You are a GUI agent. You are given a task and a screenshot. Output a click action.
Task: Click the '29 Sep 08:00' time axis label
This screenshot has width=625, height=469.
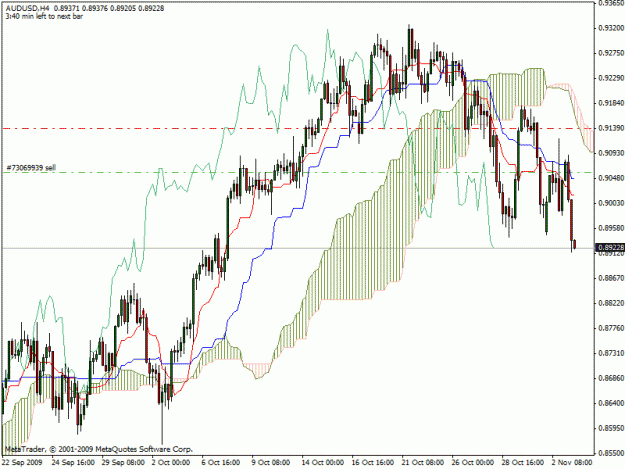(x=123, y=462)
